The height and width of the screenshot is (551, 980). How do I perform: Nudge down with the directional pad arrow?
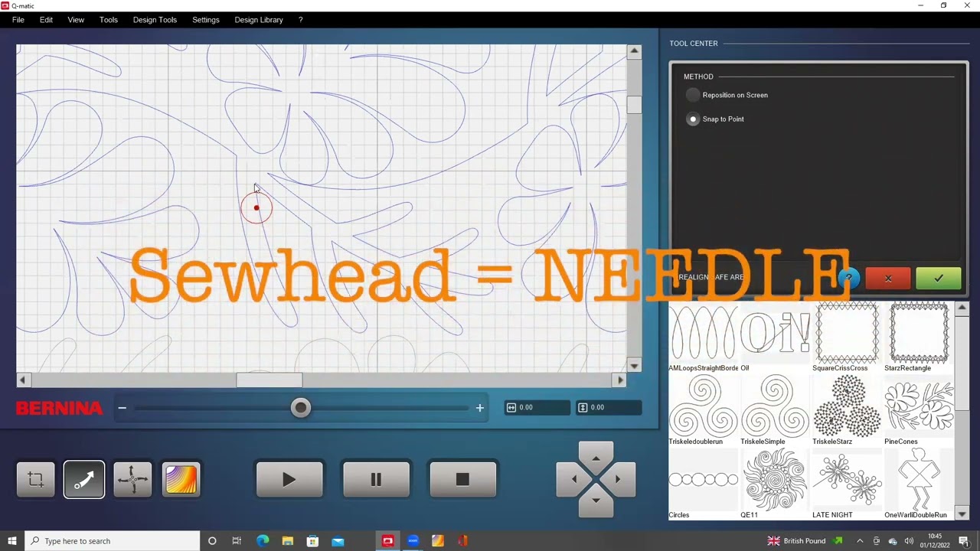pyautogui.click(x=596, y=500)
